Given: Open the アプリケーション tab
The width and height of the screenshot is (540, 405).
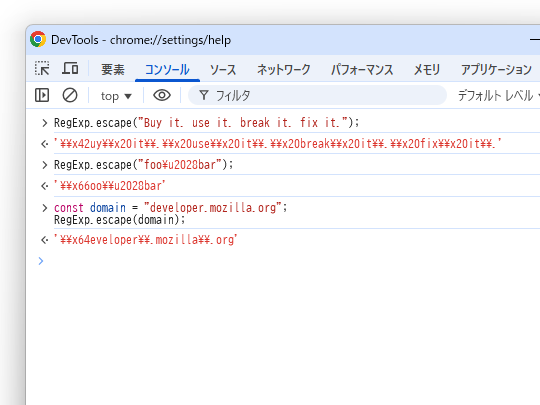Looking at the screenshot, I should tap(496, 70).
